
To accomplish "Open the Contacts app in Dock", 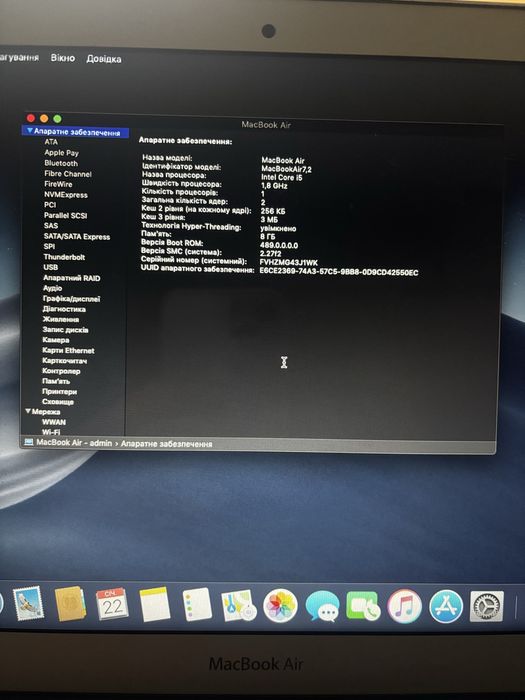I will pyautogui.click(x=70, y=604).
